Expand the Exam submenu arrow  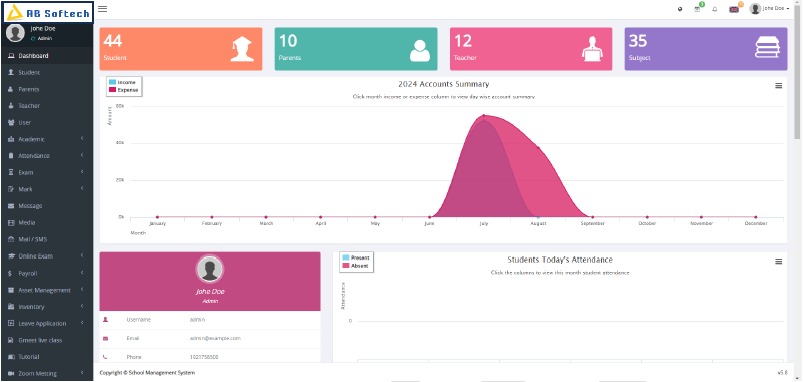point(82,172)
